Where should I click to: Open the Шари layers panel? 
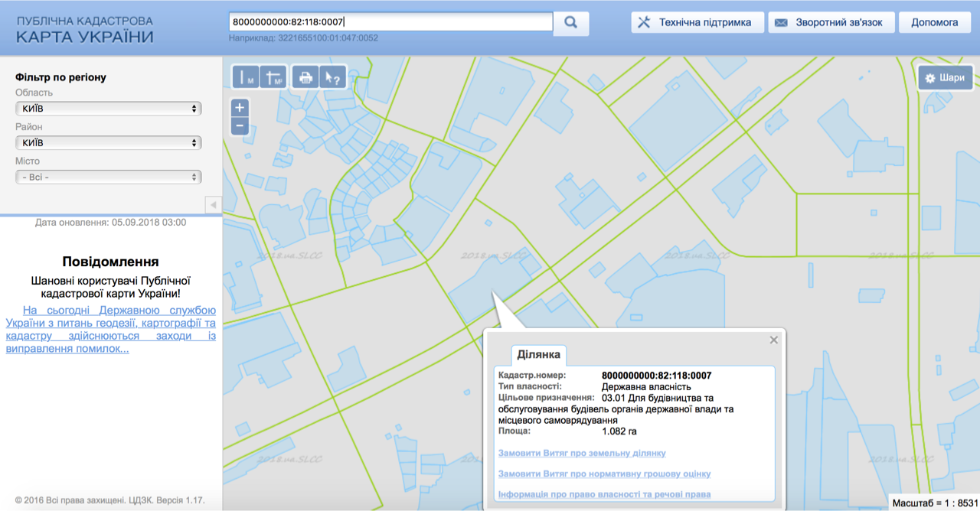tap(945, 77)
